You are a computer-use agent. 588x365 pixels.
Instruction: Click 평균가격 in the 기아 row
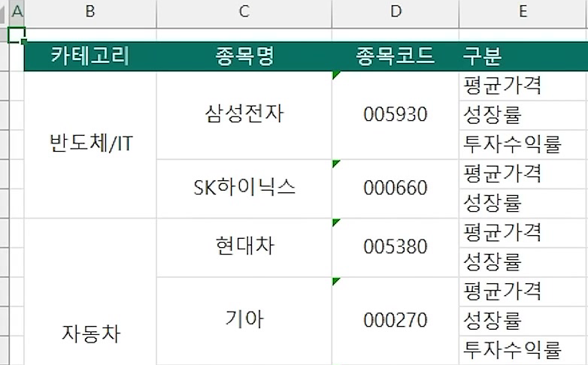[x=523, y=291]
